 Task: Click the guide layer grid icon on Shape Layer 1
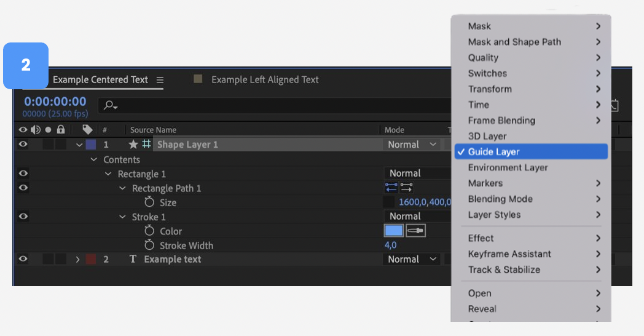pyautogui.click(x=146, y=144)
